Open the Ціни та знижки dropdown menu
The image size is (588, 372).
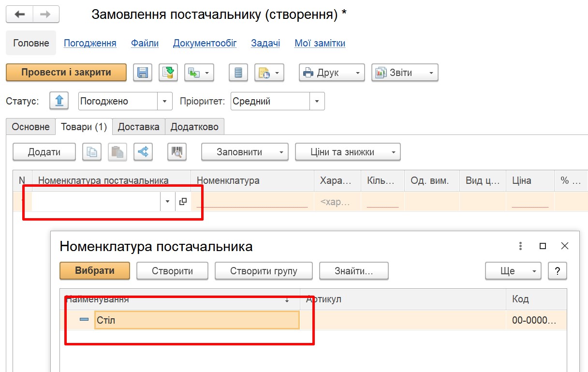pos(348,152)
